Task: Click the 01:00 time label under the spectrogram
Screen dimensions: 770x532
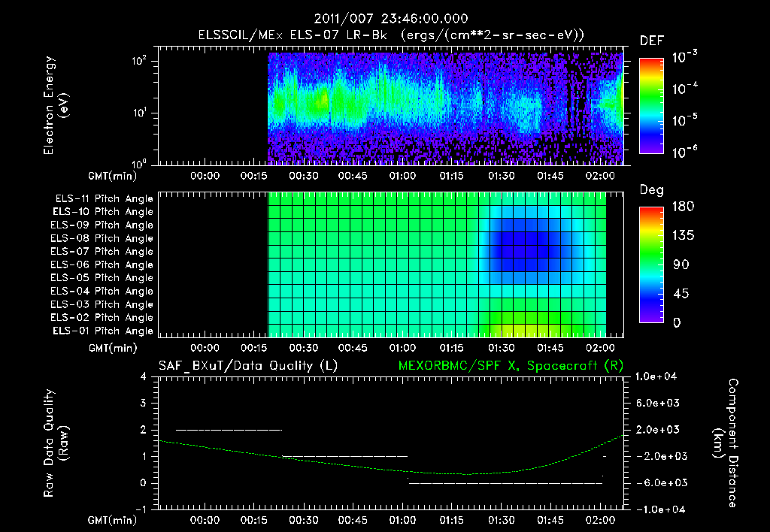Action: [403, 176]
